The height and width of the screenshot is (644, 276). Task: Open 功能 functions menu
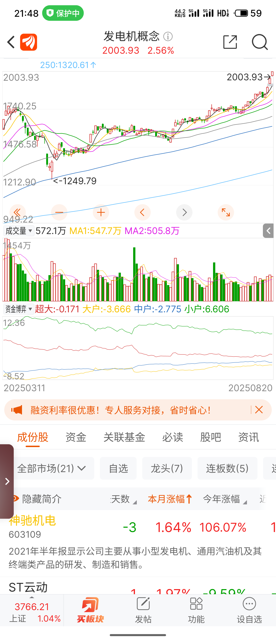pyautogui.click(x=196, y=610)
